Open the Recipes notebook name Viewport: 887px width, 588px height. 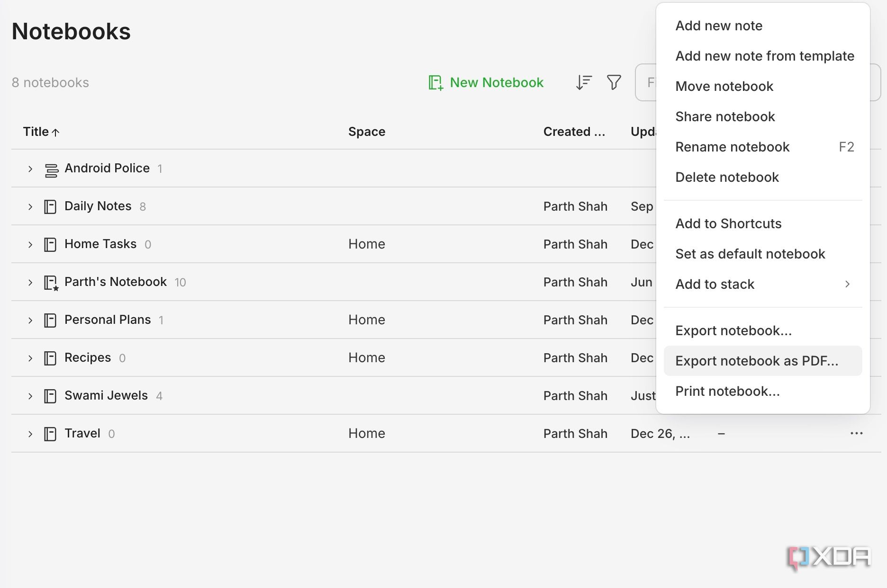coord(88,357)
